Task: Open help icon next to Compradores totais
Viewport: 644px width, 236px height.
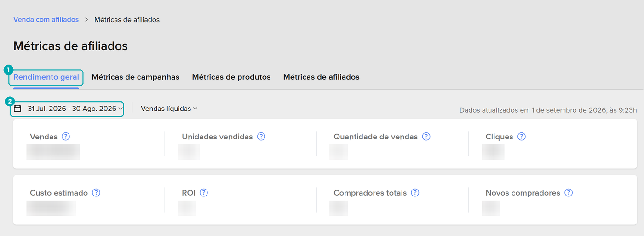Action: 415,193
